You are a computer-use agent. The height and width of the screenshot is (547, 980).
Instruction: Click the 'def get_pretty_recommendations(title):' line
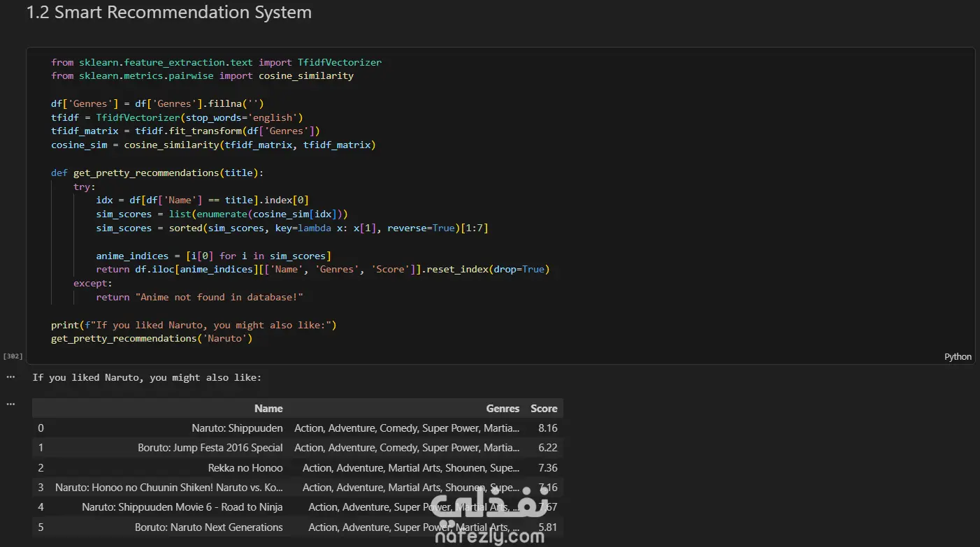(157, 173)
